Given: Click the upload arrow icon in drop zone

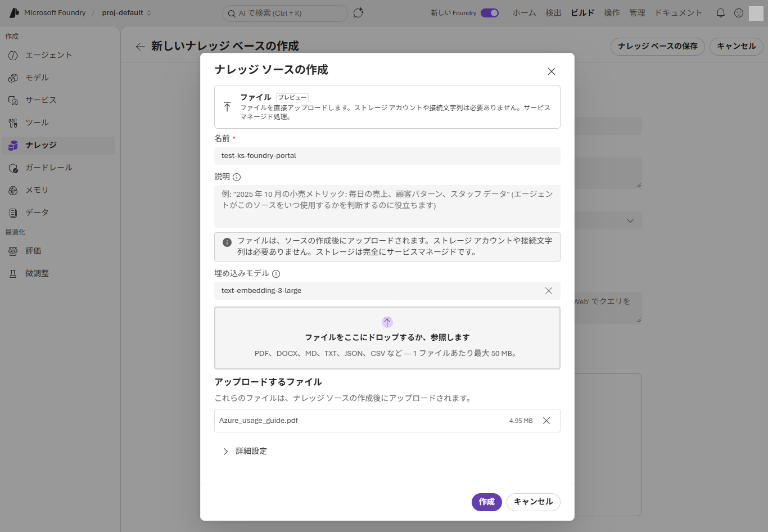Looking at the screenshot, I should click(387, 322).
